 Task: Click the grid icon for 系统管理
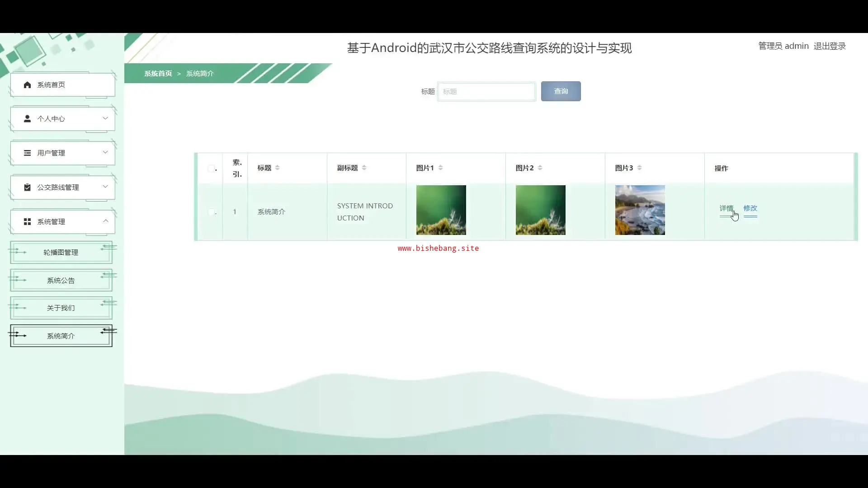[x=27, y=222]
